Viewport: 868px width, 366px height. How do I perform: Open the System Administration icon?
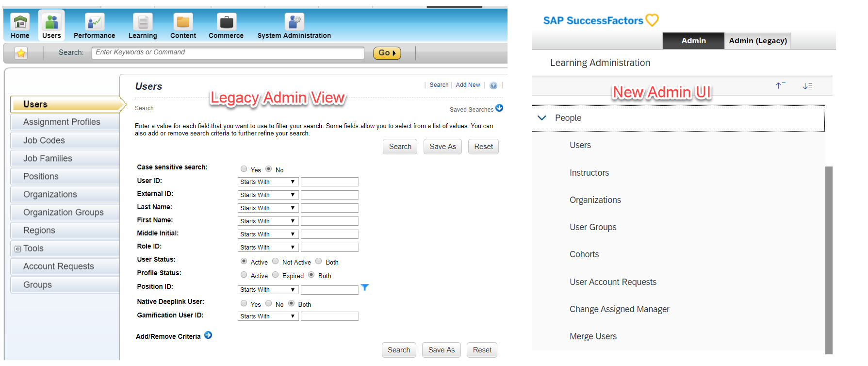tap(294, 22)
